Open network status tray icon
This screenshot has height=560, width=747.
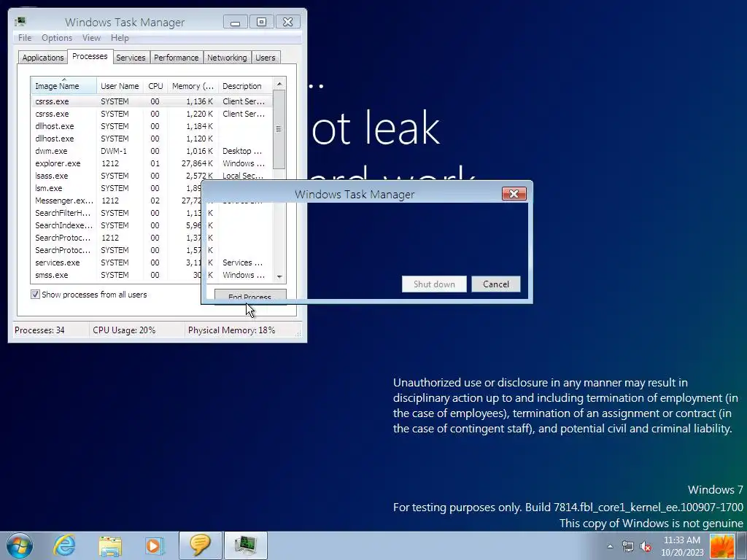(x=628, y=546)
